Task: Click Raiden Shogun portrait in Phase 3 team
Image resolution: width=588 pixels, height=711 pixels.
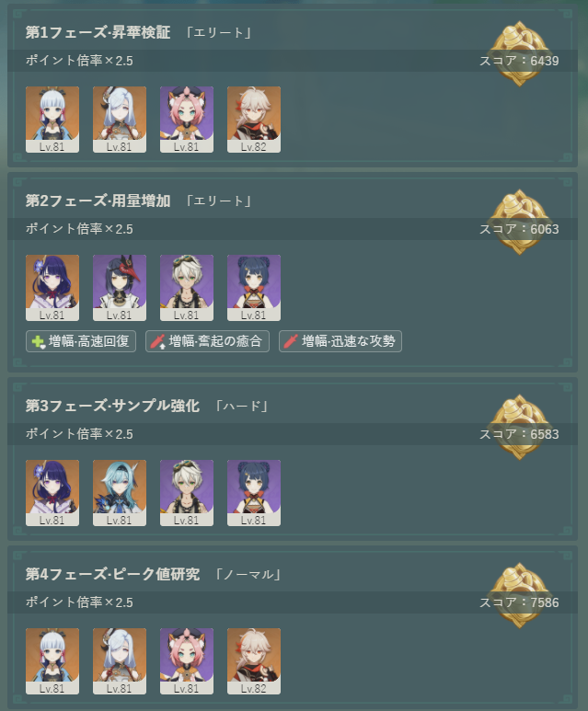Action: pos(52,493)
